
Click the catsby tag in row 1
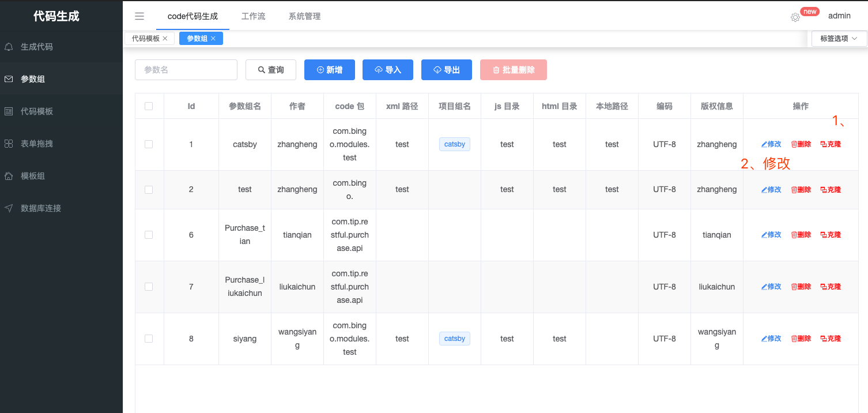pos(455,144)
